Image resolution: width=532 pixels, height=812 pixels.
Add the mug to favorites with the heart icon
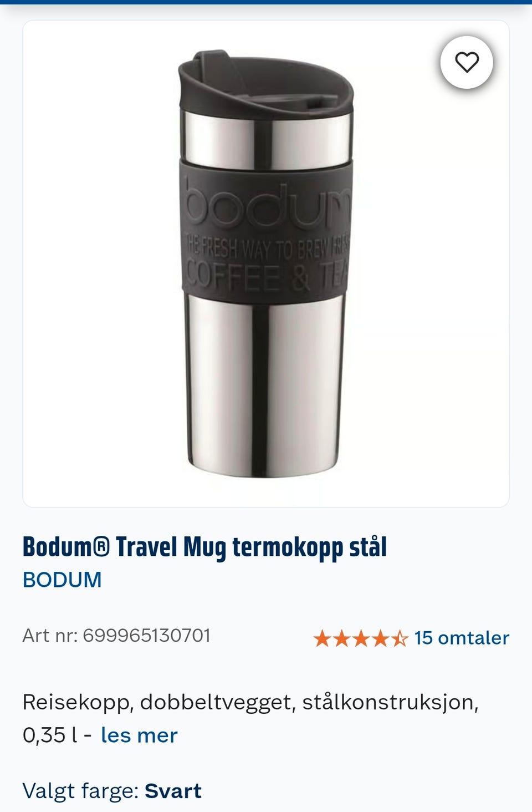467,62
